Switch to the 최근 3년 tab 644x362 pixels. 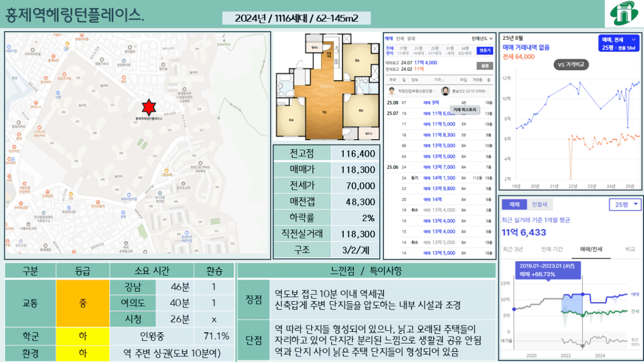513,249
